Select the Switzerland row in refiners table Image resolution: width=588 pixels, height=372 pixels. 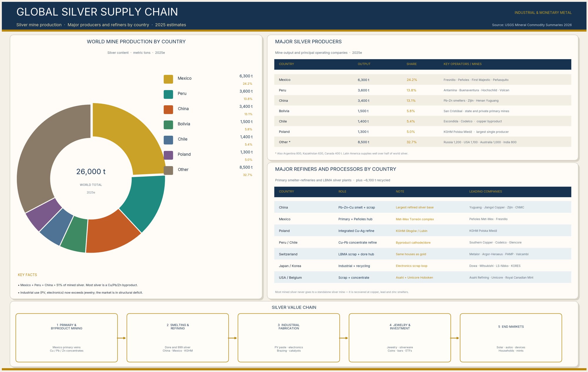(422, 254)
